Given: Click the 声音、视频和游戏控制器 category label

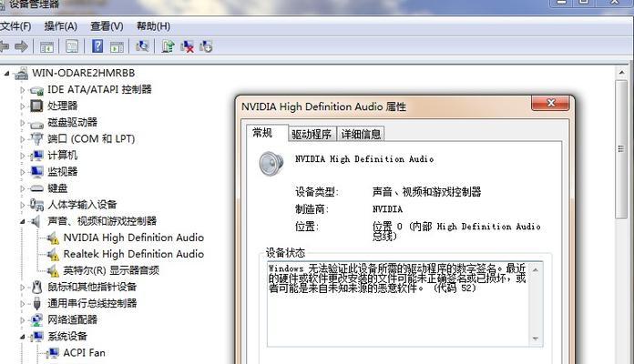Looking at the screenshot, I should (x=102, y=221).
